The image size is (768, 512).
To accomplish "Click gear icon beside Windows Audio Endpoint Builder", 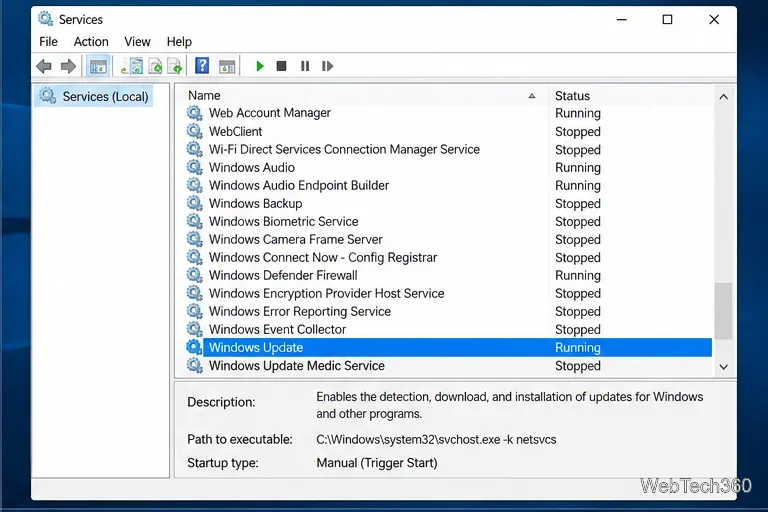I will point(194,185).
